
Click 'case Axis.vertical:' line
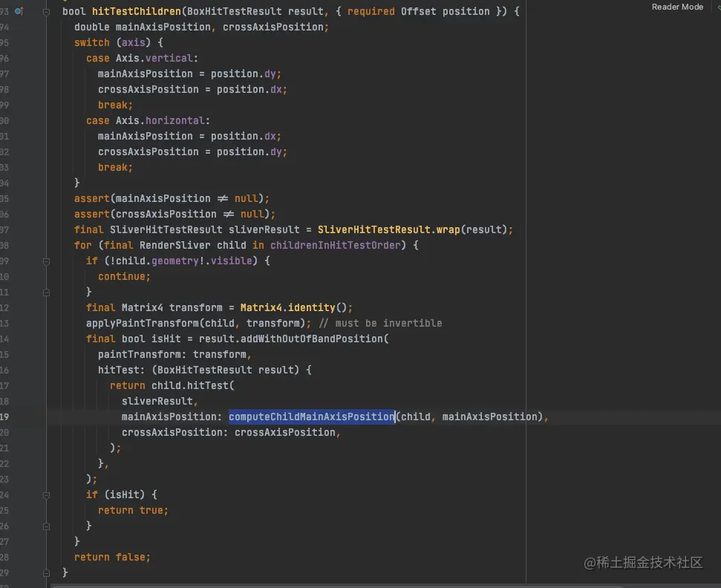click(142, 59)
